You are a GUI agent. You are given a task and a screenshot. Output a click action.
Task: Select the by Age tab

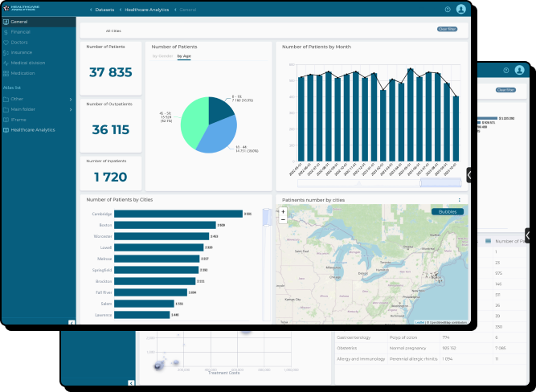click(x=184, y=57)
